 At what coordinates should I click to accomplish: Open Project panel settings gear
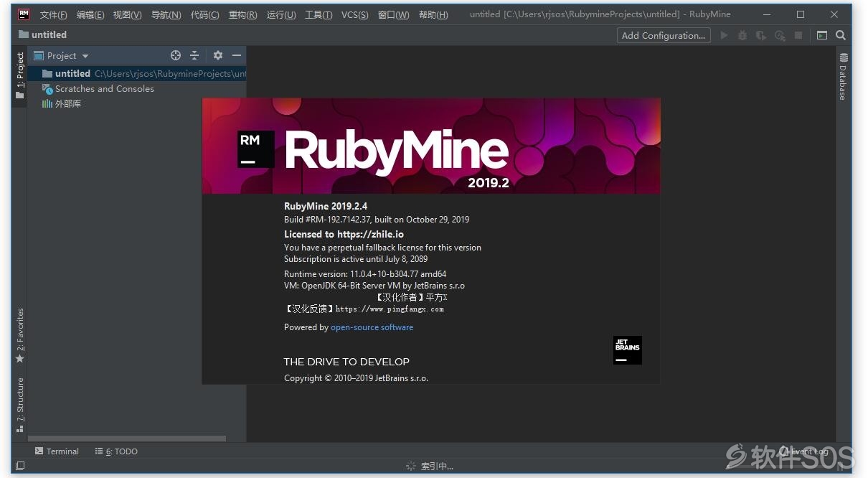click(218, 55)
